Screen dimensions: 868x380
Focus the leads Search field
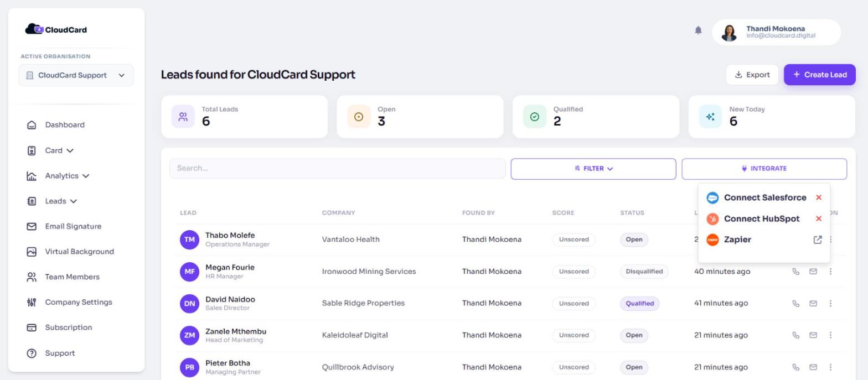(x=338, y=169)
